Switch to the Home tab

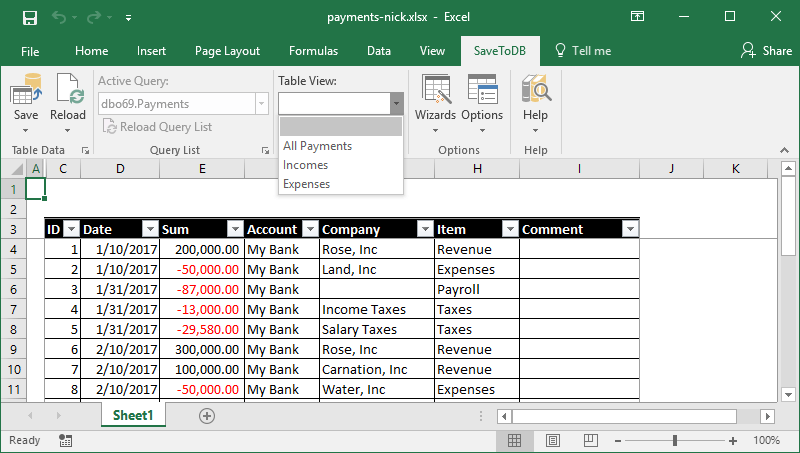click(91, 51)
